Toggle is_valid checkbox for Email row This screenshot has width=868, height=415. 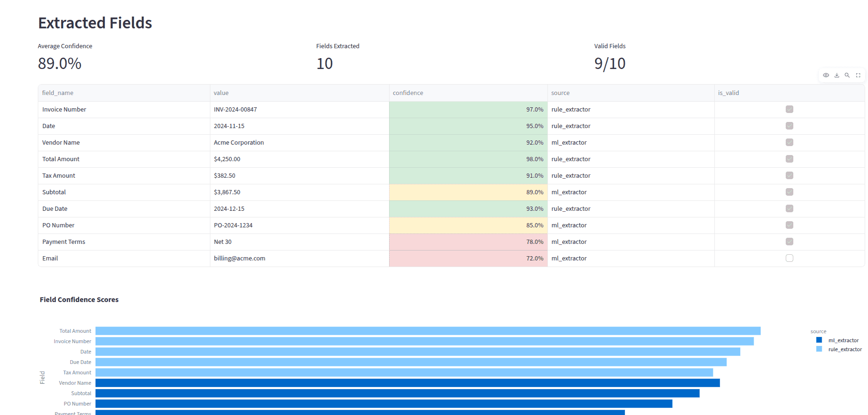[x=789, y=258]
